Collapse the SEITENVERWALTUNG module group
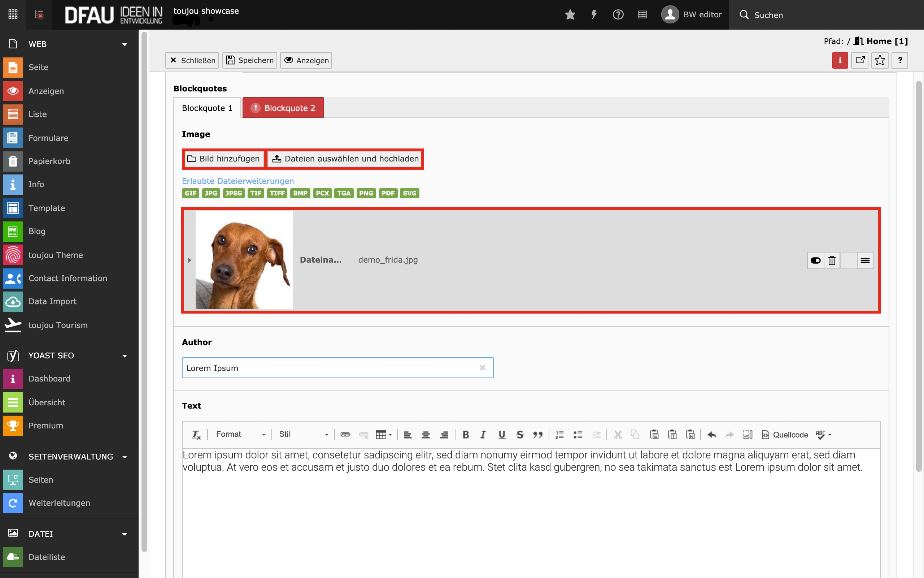924x578 pixels. click(125, 457)
